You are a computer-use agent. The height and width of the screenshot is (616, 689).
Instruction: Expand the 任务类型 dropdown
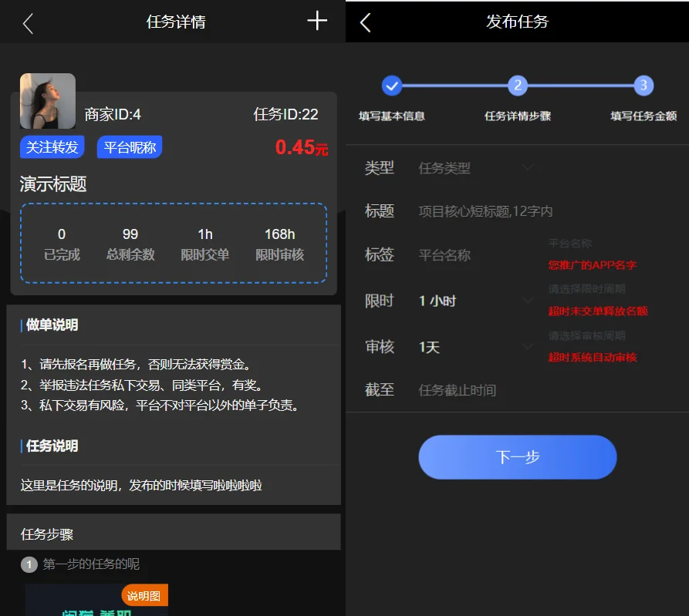point(475,167)
